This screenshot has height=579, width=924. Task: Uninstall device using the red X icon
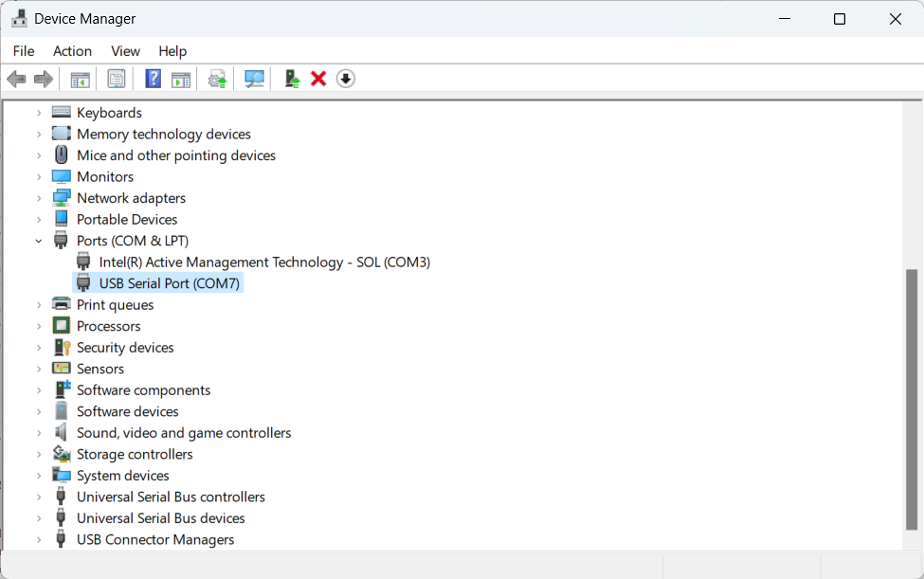point(317,78)
